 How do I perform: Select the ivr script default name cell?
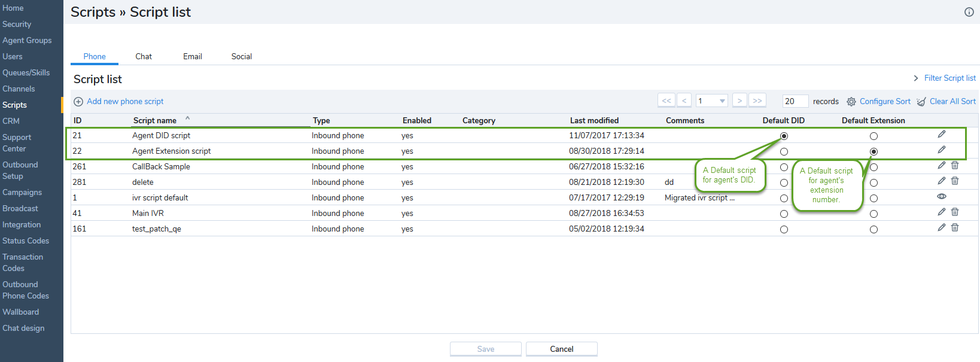pyautogui.click(x=160, y=197)
